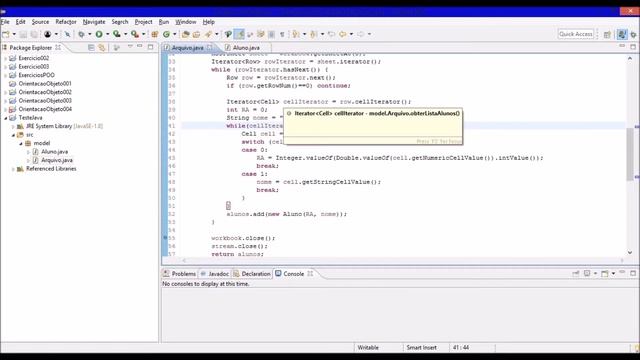Click the Debug perspective icon

click(633, 35)
